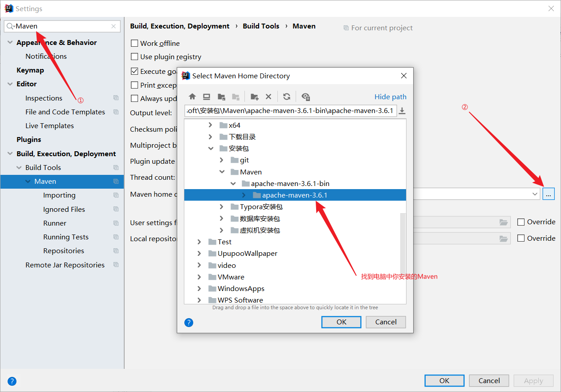Check Override for User settings file
Image resolution: width=561 pixels, height=392 pixels.
click(x=521, y=222)
